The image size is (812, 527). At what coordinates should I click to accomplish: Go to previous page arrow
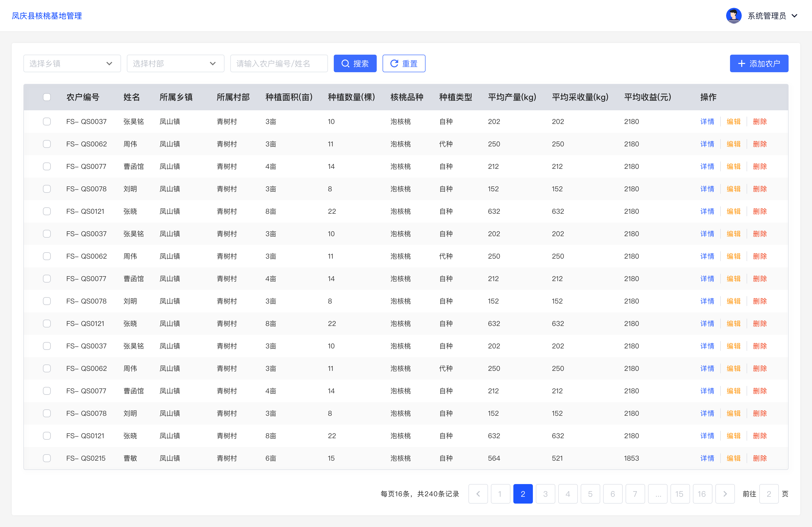[x=478, y=494]
